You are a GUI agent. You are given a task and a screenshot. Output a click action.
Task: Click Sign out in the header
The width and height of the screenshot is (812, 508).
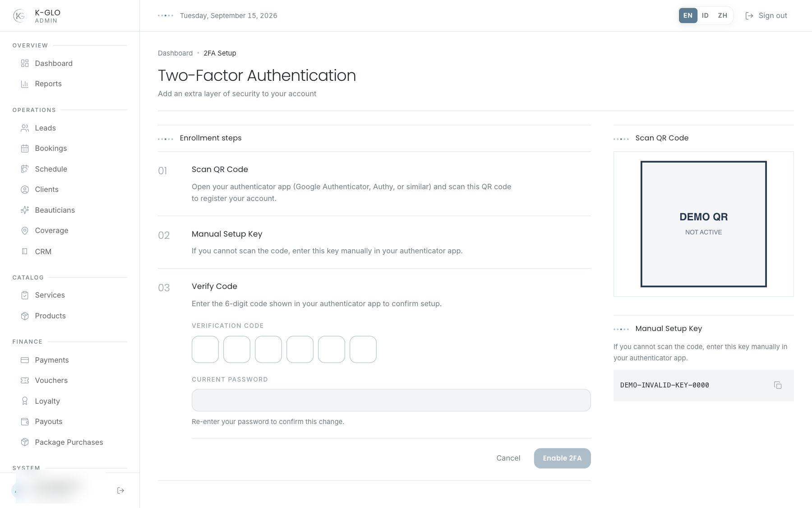coord(766,16)
